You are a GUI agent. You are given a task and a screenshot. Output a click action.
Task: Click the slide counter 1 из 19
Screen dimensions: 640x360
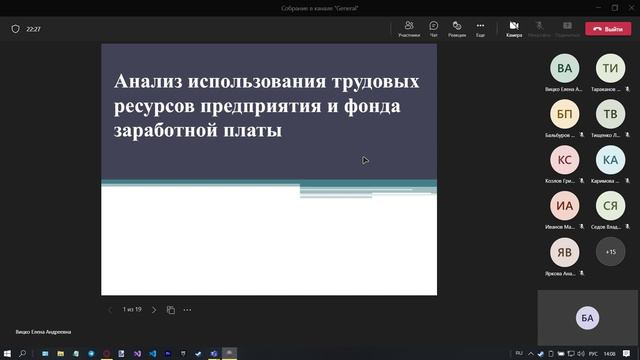click(x=132, y=309)
